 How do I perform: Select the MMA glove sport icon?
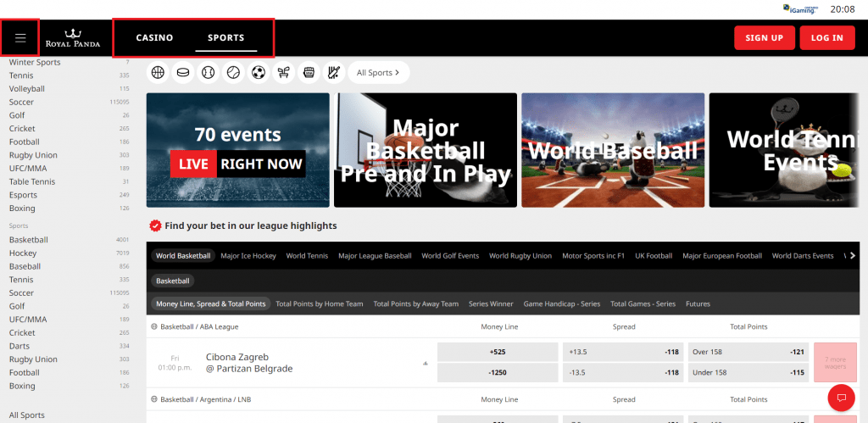309,73
